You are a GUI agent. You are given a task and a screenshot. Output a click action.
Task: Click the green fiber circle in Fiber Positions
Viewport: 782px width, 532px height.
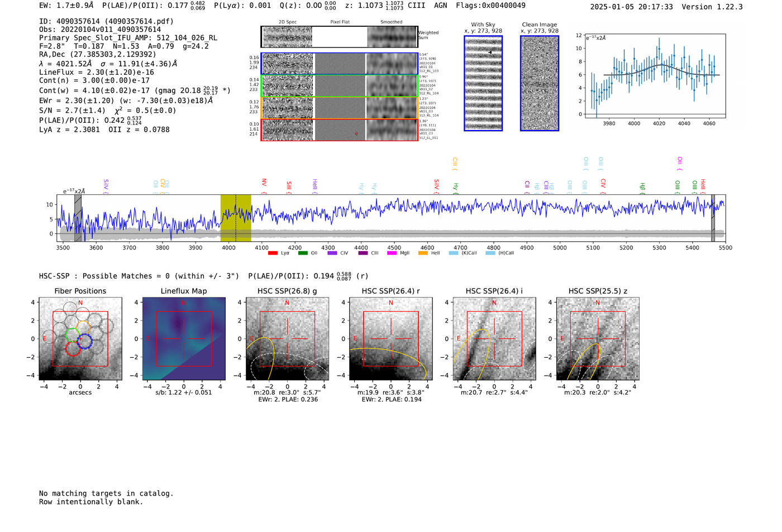coord(73,335)
